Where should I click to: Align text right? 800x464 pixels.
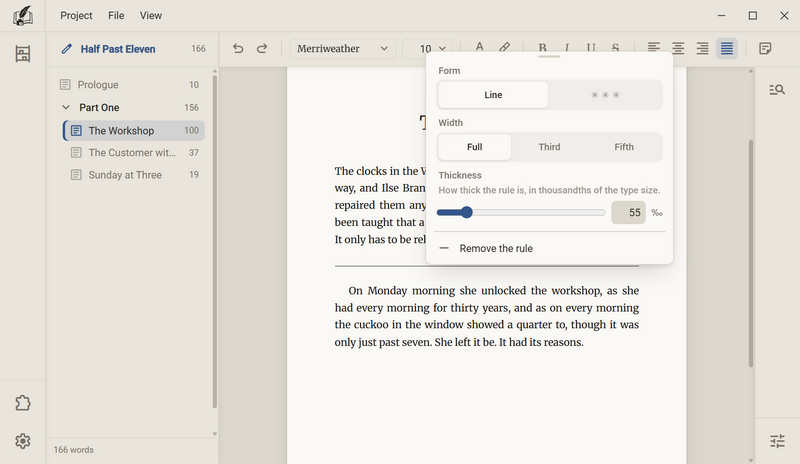tap(703, 48)
